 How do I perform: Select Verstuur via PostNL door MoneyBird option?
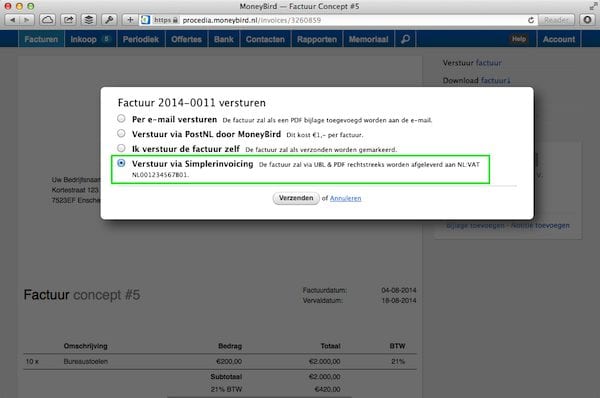pyautogui.click(x=121, y=133)
